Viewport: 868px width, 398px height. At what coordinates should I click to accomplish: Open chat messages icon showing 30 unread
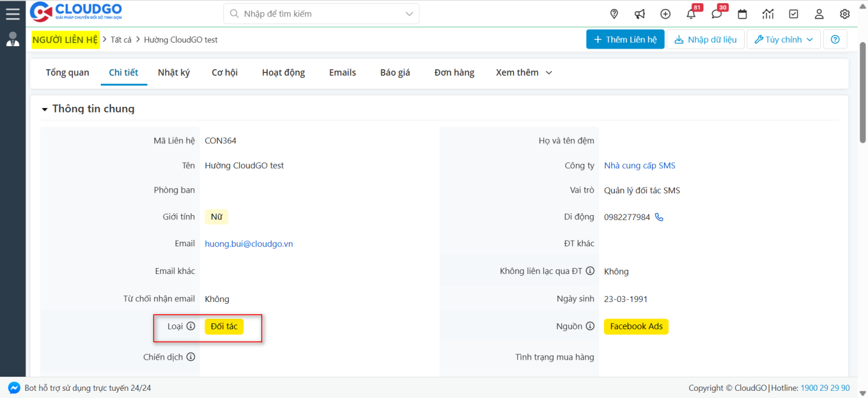[716, 13]
